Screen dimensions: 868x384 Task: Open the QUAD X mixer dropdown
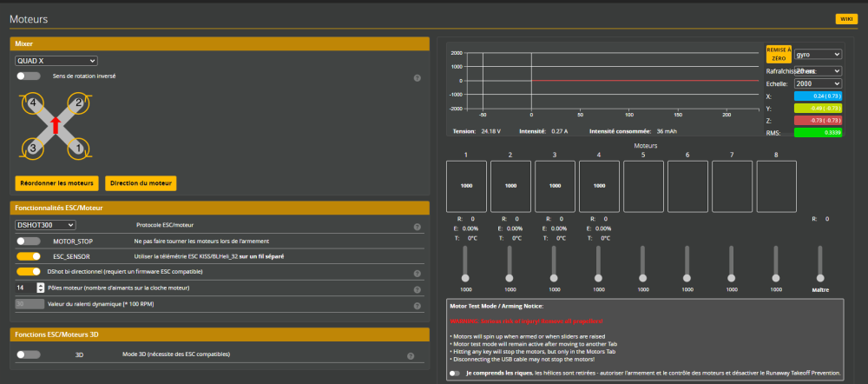[x=56, y=61]
